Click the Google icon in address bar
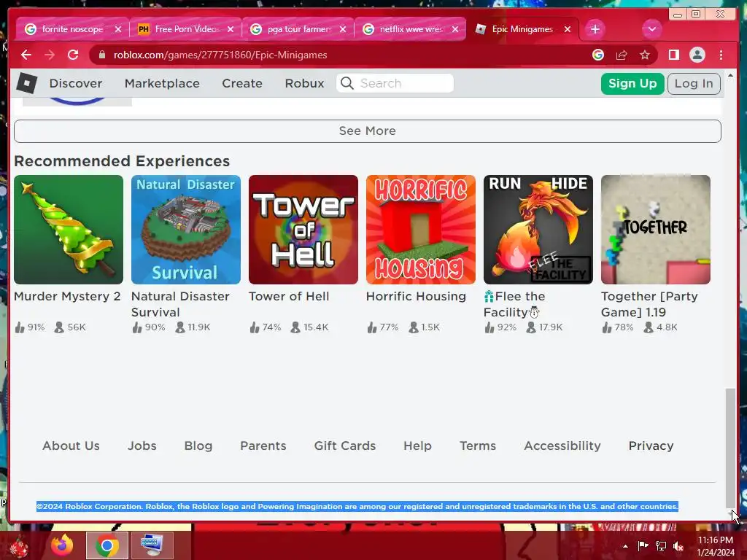The image size is (747, 560). coord(598,55)
